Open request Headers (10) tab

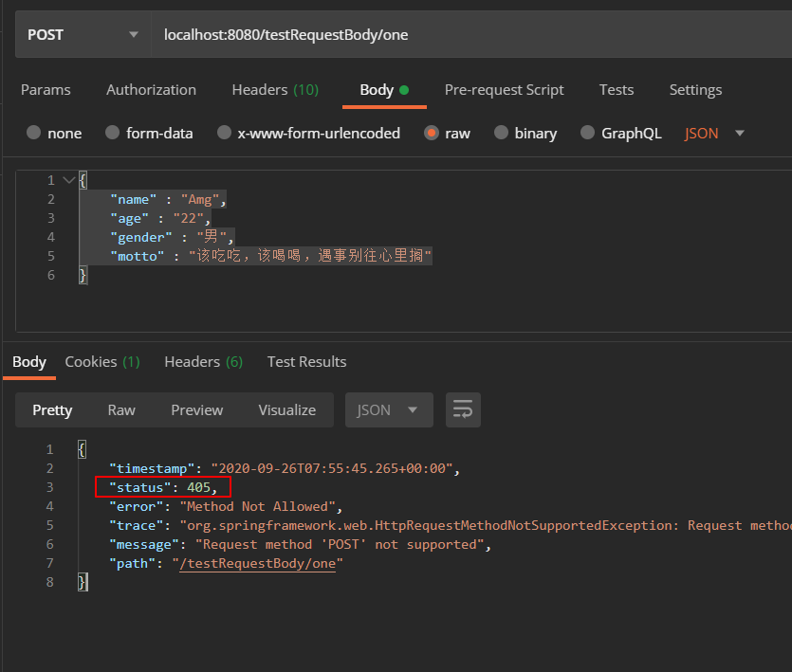pyautogui.click(x=275, y=90)
